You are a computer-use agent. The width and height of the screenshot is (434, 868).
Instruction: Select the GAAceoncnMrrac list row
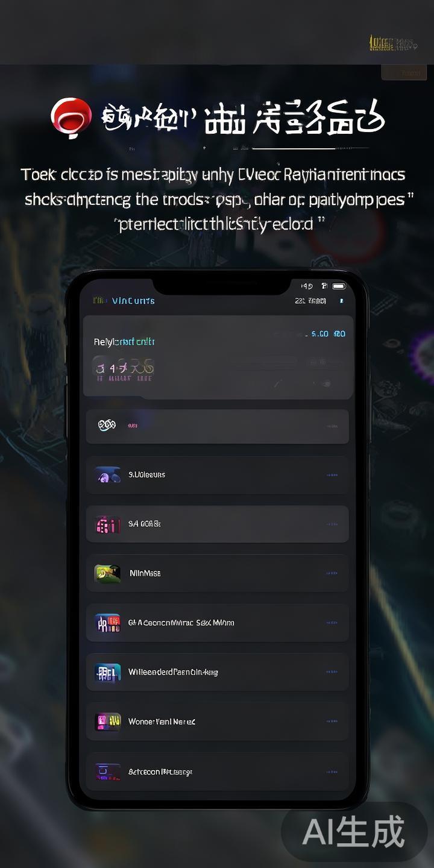coord(217,623)
